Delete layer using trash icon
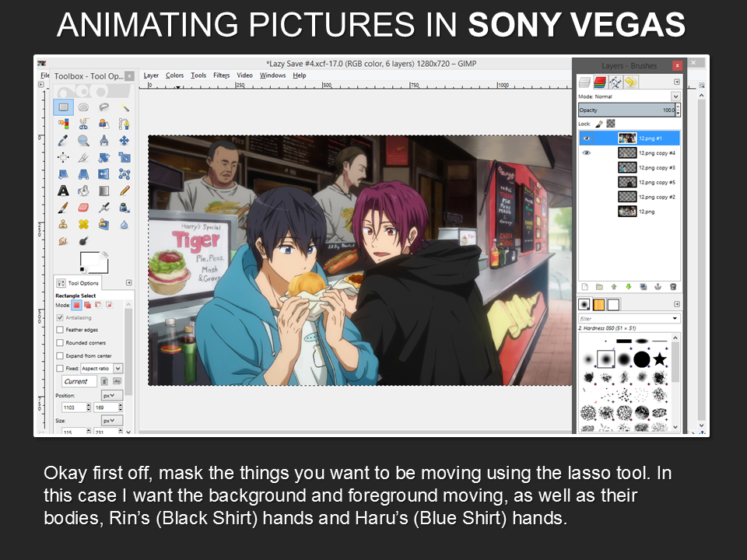Screen dimensions: 747x560 [672, 287]
